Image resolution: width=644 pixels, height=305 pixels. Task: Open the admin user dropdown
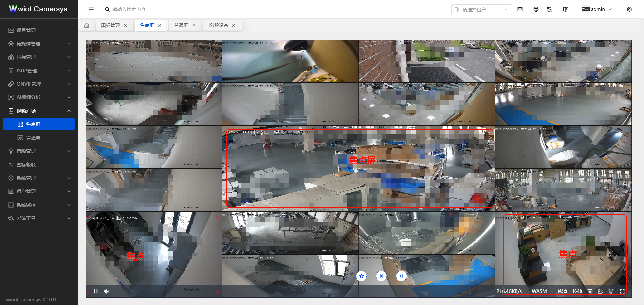pos(597,9)
